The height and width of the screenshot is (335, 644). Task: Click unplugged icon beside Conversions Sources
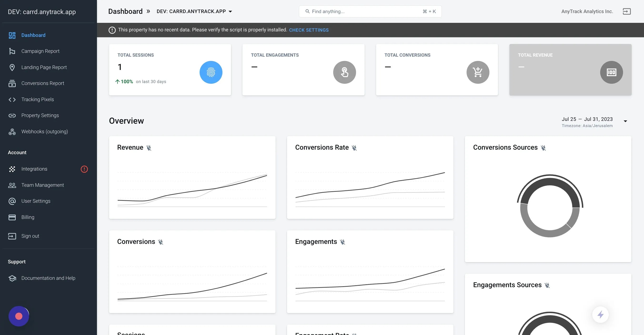tap(543, 148)
